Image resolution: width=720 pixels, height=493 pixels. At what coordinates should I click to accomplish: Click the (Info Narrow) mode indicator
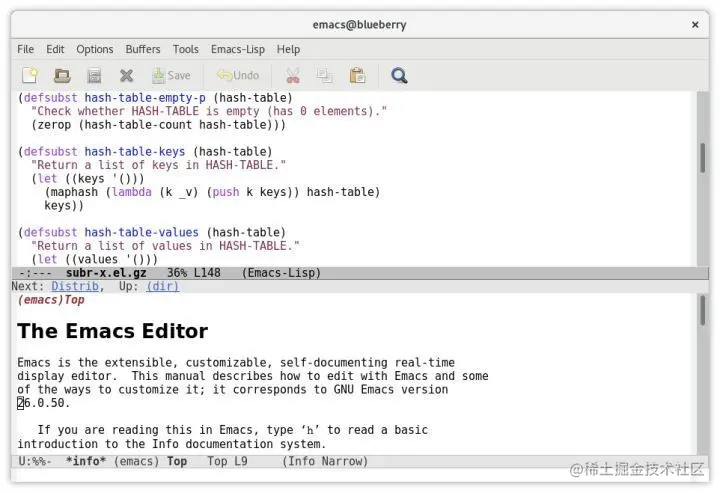click(x=325, y=461)
